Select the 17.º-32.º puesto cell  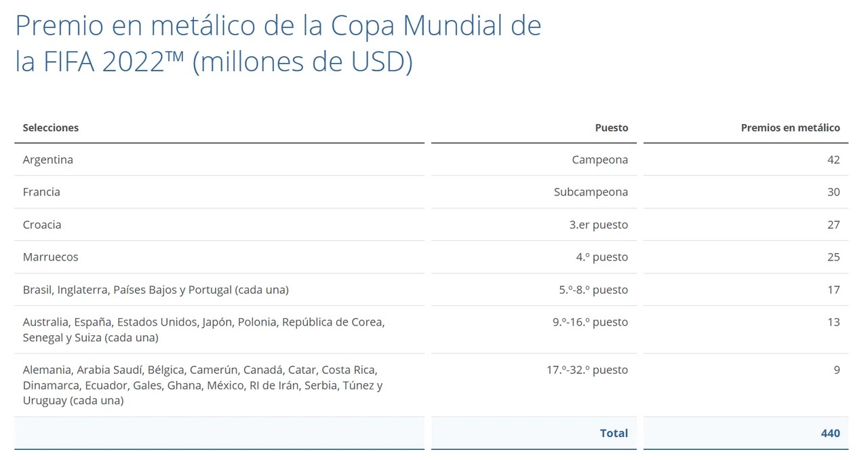(587, 370)
